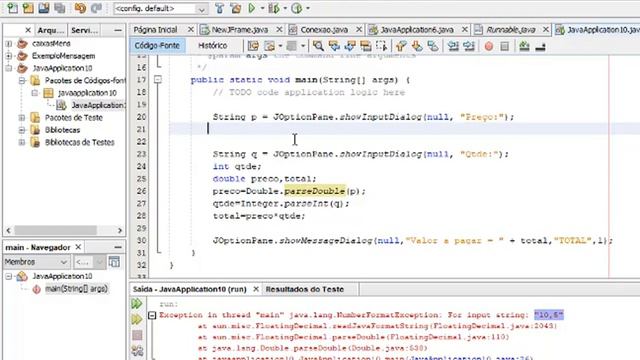Click the Uncomment code icon

pyautogui.click(x=540, y=46)
